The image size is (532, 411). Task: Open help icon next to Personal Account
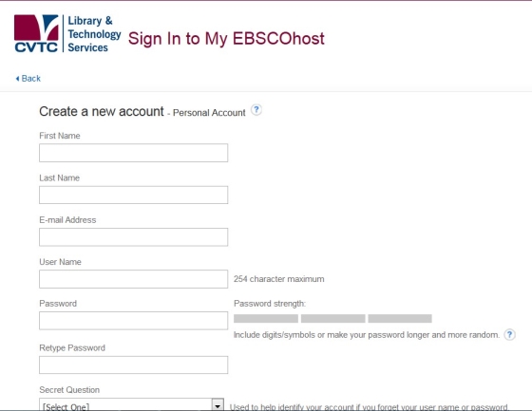[256, 110]
